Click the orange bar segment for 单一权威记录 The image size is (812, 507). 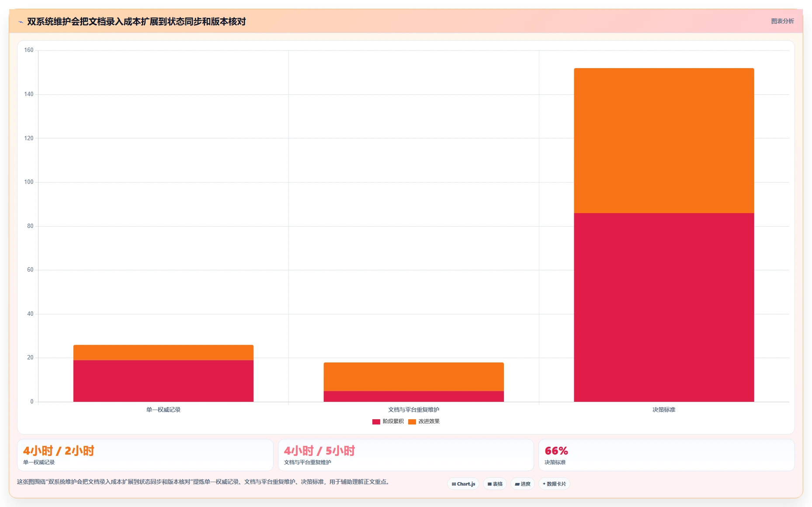[x=163, y=352]
